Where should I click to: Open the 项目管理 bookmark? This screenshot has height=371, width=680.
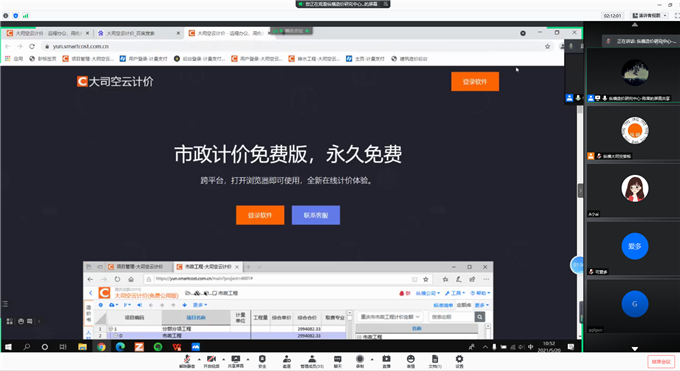click(88, 59)
